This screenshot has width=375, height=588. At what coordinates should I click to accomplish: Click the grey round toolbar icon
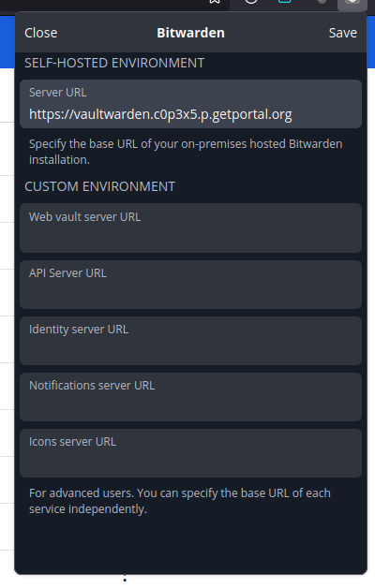click(321, 2)
